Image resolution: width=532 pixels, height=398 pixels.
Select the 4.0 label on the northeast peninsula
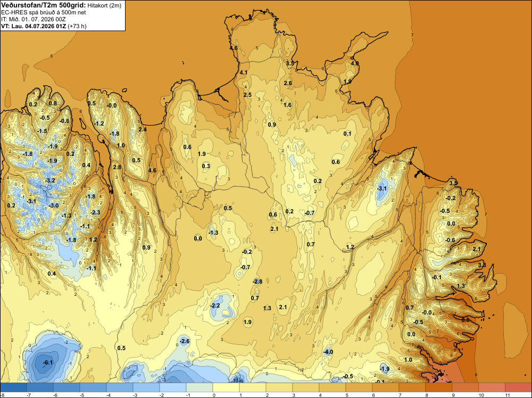(x=354, y=63)
